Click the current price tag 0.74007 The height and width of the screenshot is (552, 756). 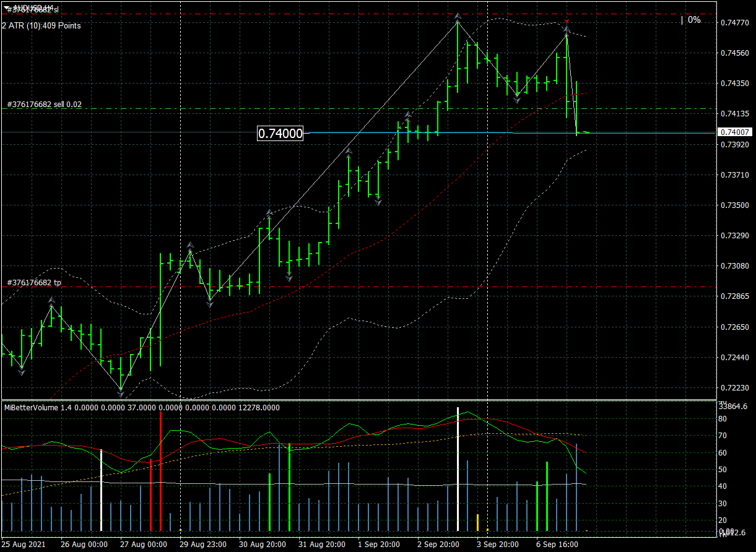pos(735,132)
